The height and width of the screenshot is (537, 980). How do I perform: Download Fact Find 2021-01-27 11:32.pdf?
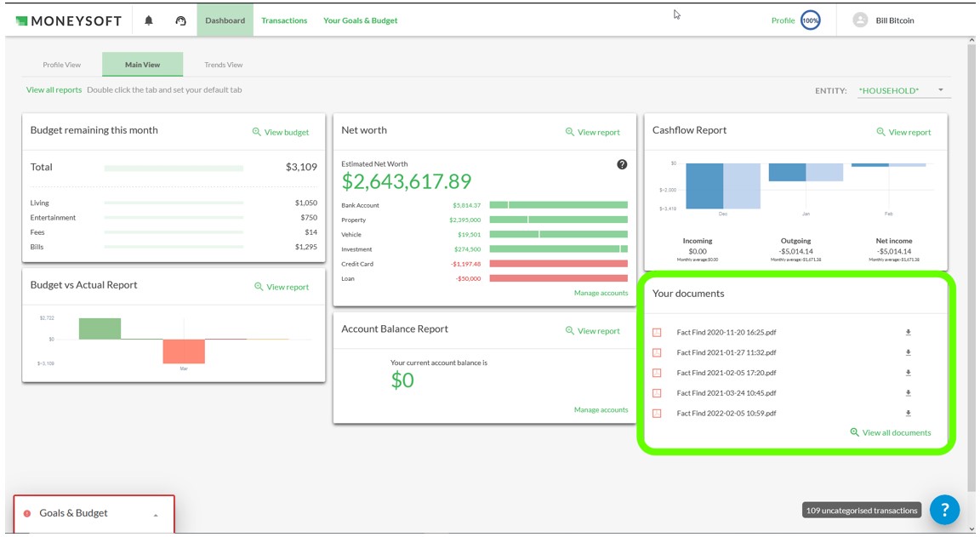tap(909, 352)
